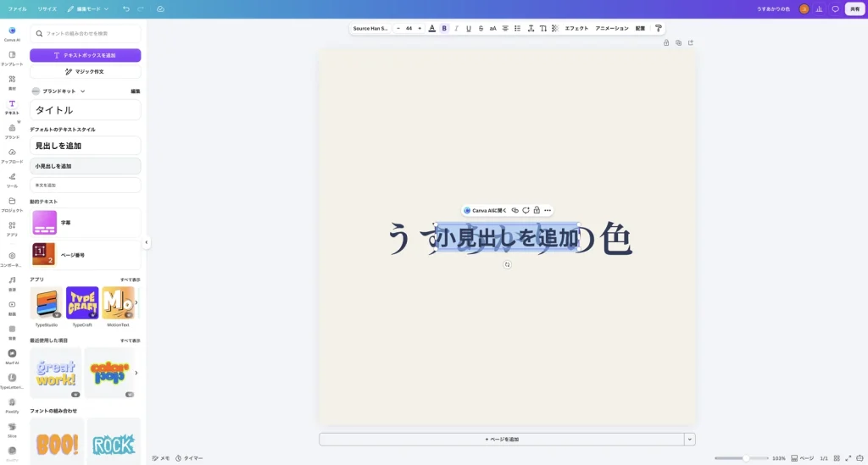Screen dimensions: 868x465
Task: Open the TypeLettering sidebar app
Action: [12, 380]
